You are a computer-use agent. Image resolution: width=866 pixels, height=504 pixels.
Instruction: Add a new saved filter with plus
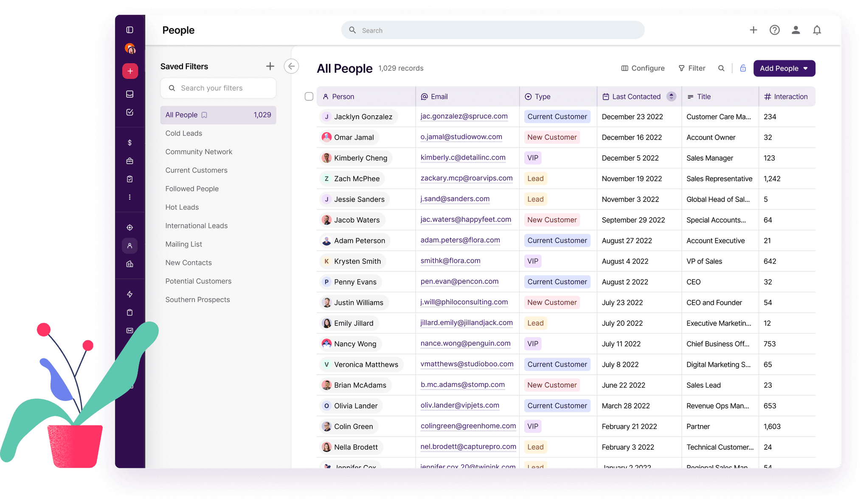(270, 66)
